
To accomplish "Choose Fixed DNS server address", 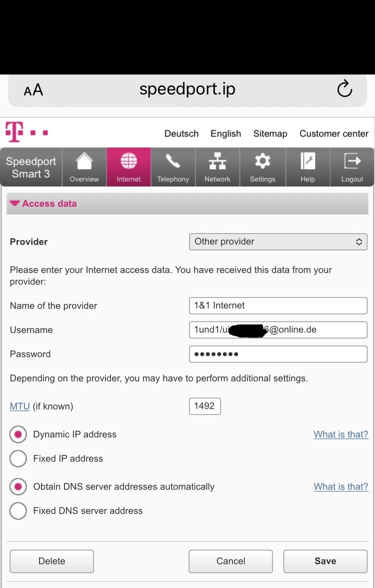I will (18, 510).
